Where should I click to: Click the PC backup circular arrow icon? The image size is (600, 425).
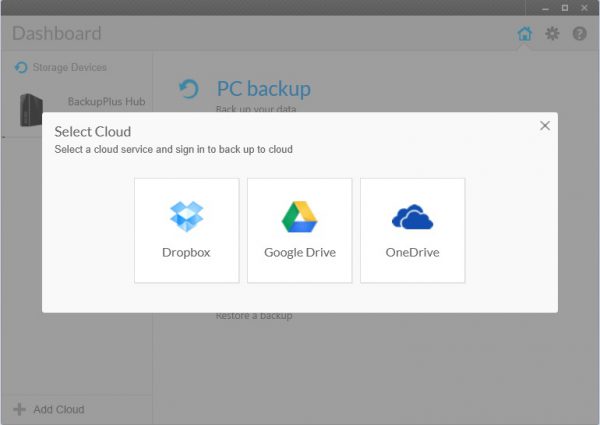point(189,89)
